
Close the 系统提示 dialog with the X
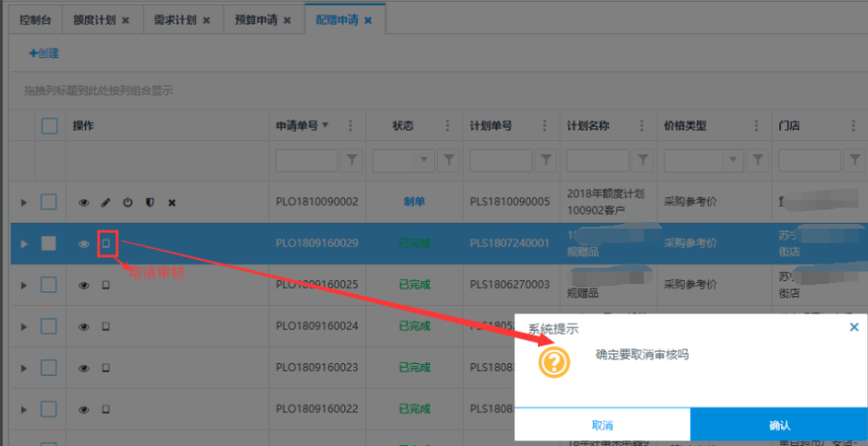[854, 328]
